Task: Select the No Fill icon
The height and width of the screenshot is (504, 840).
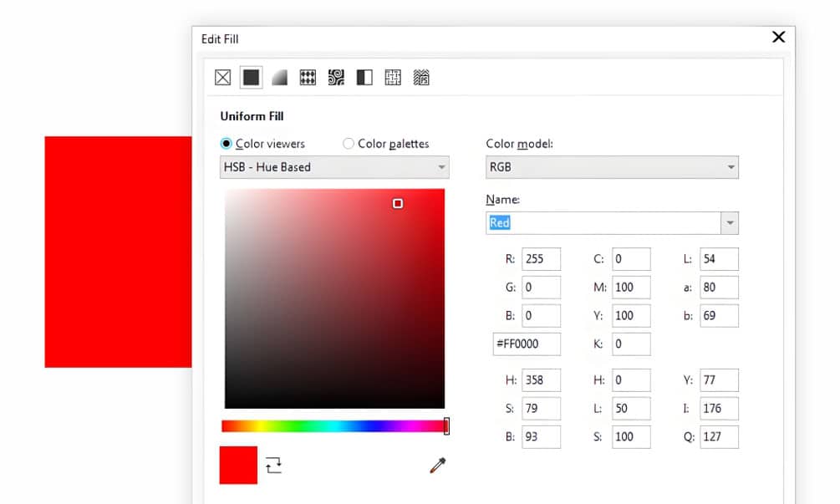Action: click(223, 78)
